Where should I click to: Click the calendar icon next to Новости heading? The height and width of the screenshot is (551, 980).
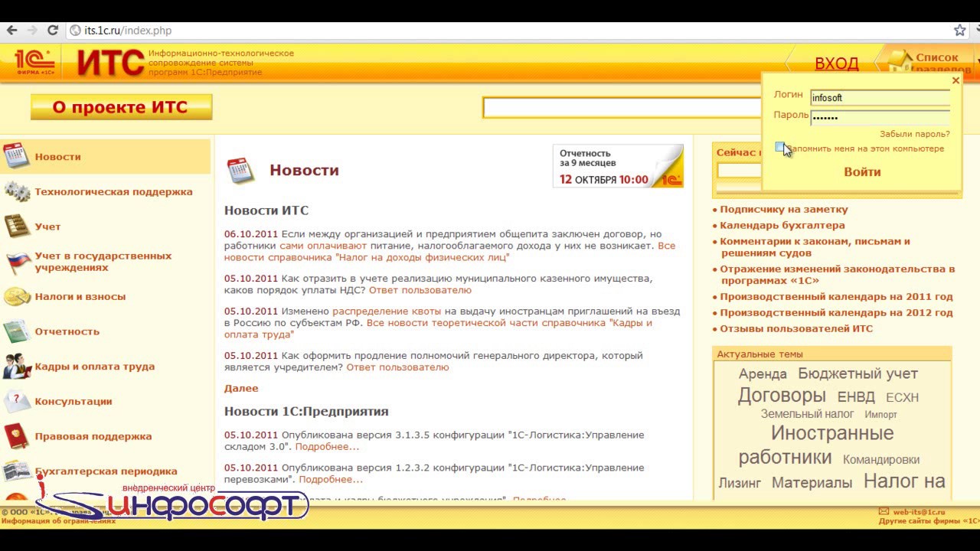[240, 171]
